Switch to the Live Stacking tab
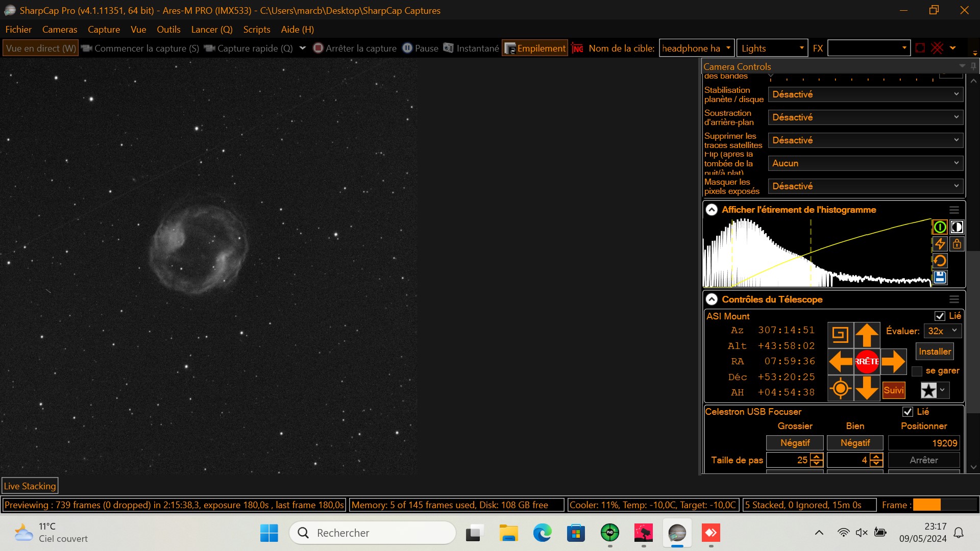The width and height of the screenshot is (980, 551). [x=30, y=486]
